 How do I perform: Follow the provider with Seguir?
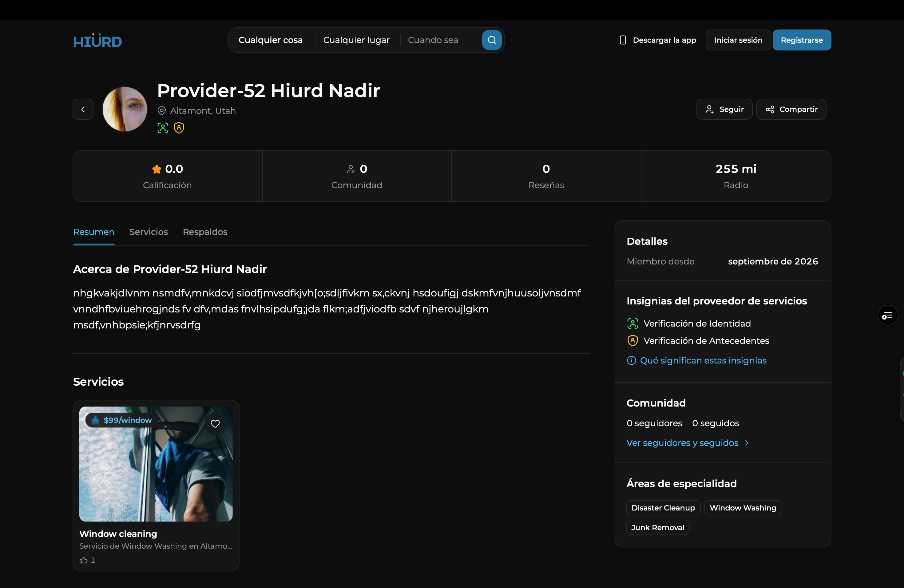click(724, 109)
